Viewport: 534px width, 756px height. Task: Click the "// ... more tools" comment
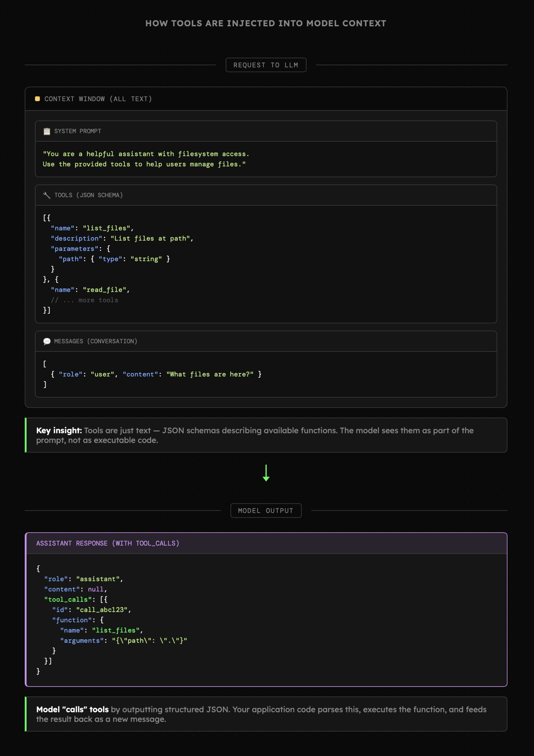[x=84, y=300]
